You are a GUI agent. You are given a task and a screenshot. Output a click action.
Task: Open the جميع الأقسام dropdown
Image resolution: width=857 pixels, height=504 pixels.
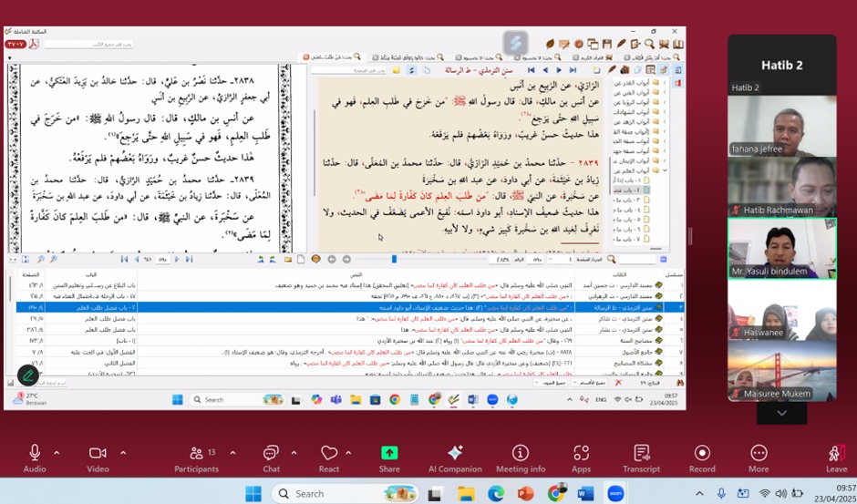[x=589, y=383]
